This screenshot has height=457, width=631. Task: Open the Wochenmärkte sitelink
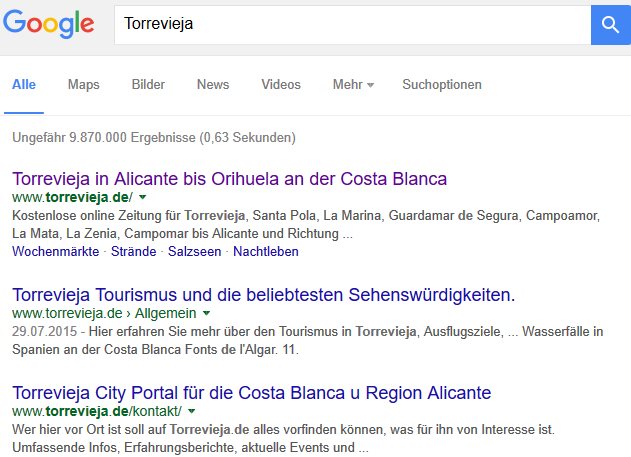coord(56,251)
